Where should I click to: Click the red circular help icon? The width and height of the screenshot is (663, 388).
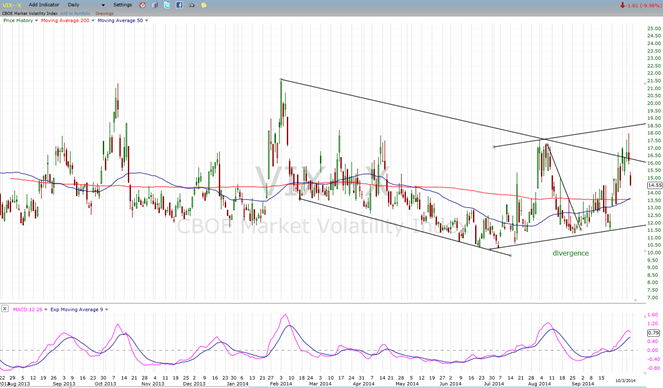point(142,5)
